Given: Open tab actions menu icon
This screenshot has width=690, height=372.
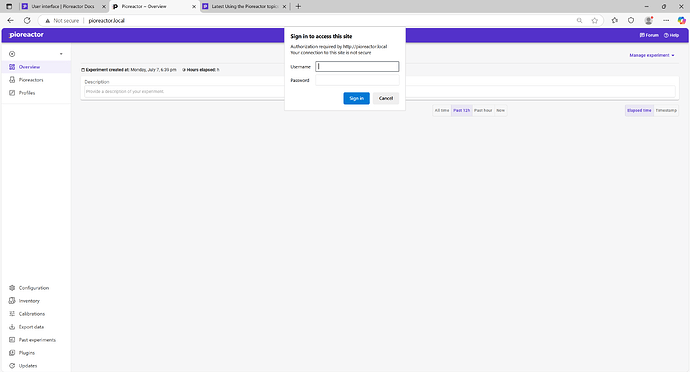Looking at the screenshot, I should (x=9, y=6).
